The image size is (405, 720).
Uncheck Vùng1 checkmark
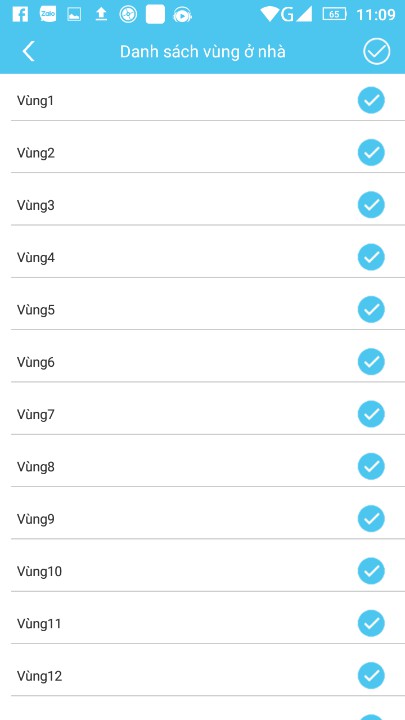[x=371, y=100]
